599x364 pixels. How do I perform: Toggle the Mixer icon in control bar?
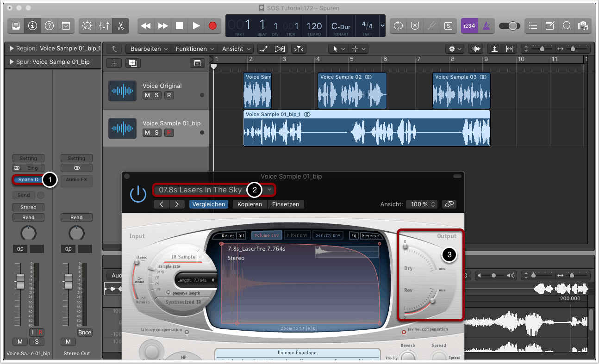pyautogui.click(x=104, y=26)
